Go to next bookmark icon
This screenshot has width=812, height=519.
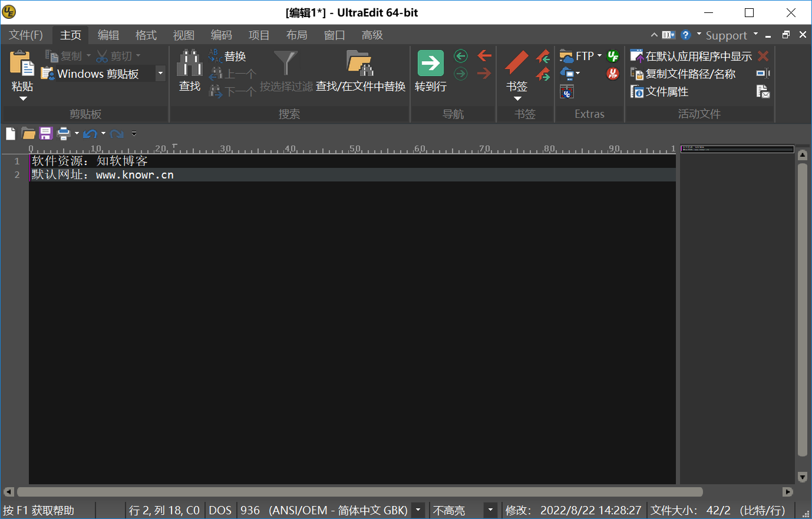(x=543, y=74)
